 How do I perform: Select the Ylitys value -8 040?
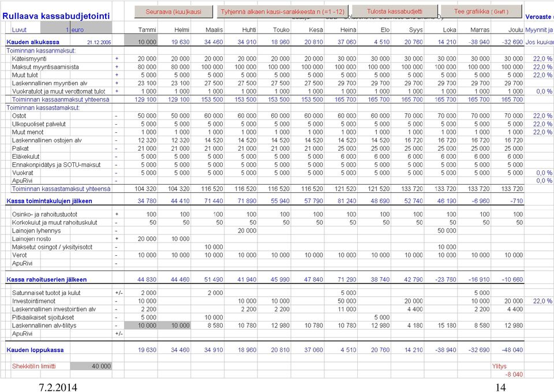click(x=514, y=374)
